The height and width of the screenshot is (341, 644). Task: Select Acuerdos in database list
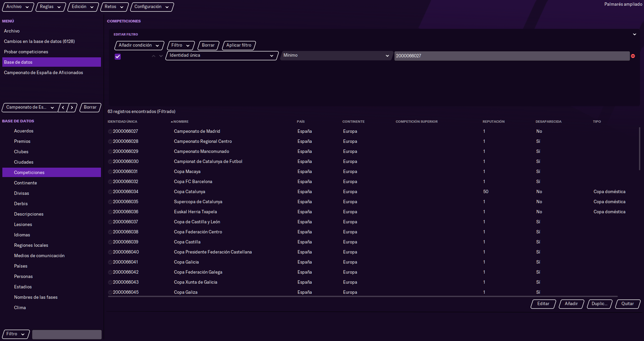pyautogui.click(x=52, y=131)
